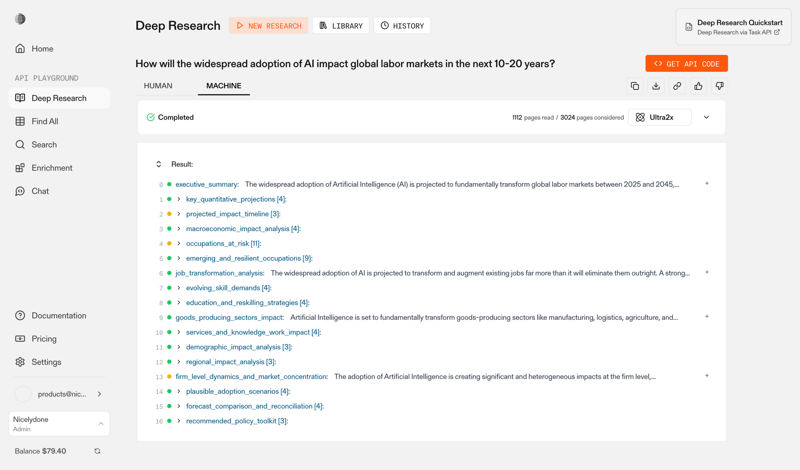Give a thumbs up rating
The width and height of the screenshot is (800, 470).
(698, 86)
